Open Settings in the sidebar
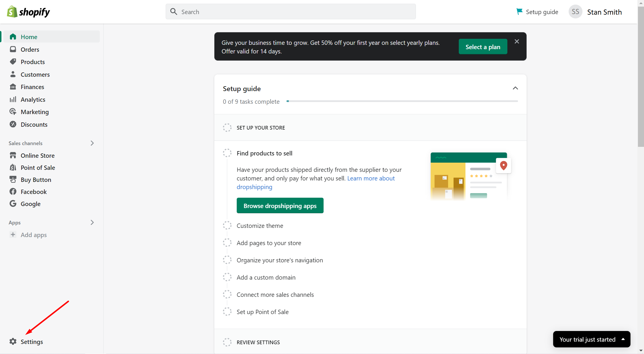The width and height of the screenshot is (644, 354). coord(32,342)
